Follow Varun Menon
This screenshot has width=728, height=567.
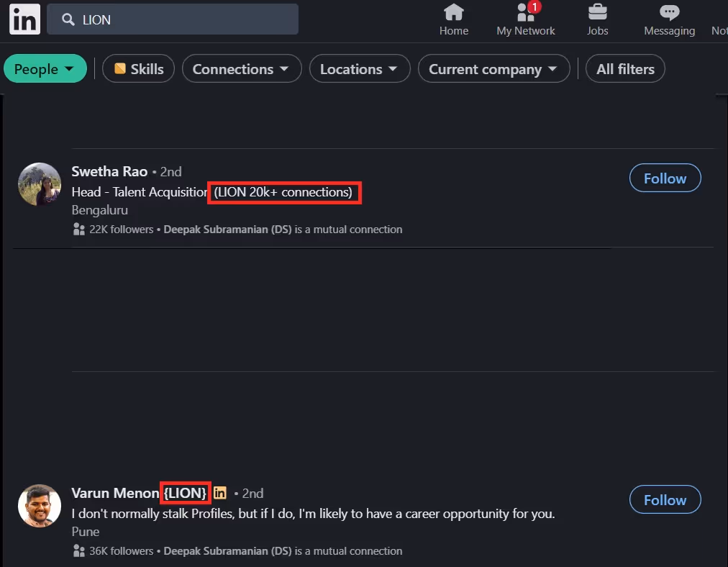(x=665, y=499)
